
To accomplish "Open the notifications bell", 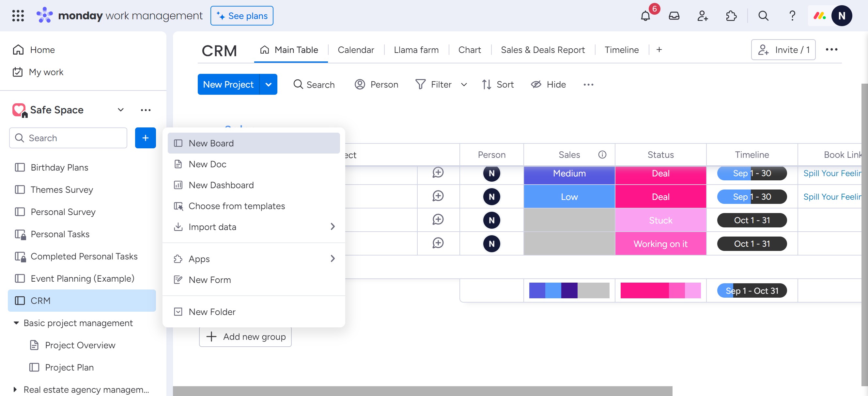I will pyautogui.click(x=645, y=16).
